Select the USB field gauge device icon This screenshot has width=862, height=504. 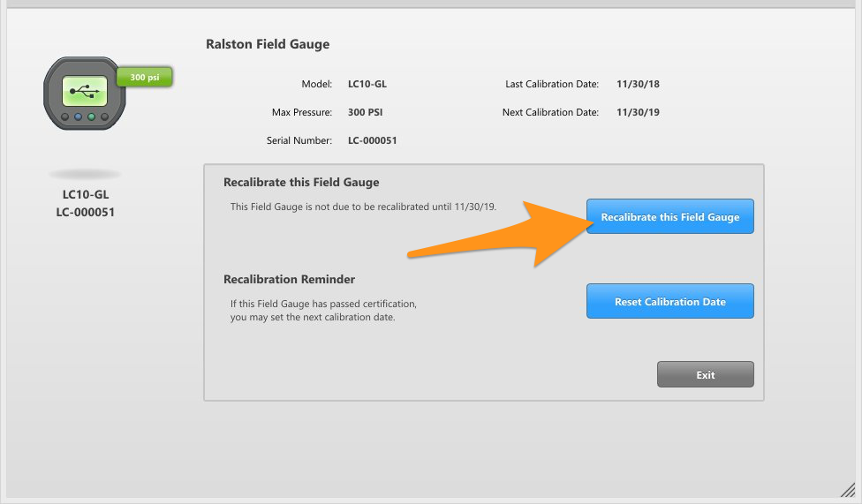tap(85, 94)
